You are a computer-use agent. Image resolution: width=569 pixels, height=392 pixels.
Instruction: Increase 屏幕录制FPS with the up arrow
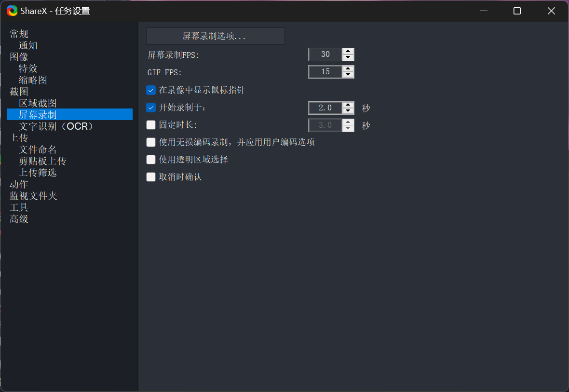coord(348,51)
